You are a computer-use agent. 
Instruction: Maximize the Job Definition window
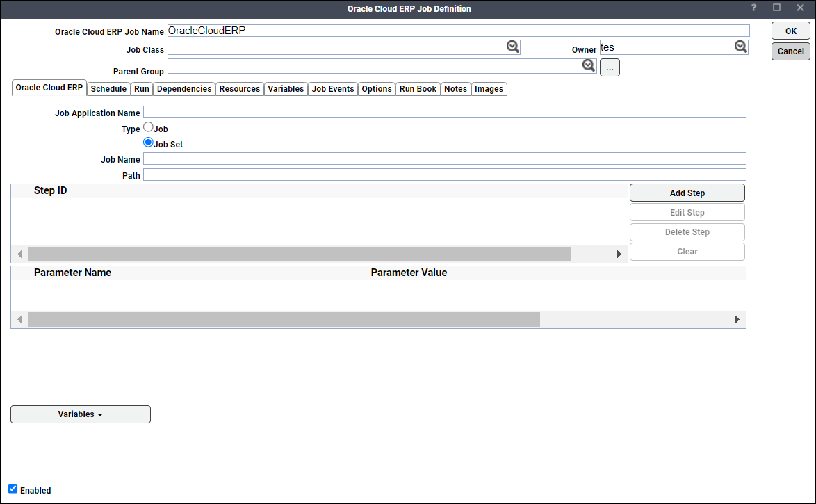pyautogui.click(x=776, y=7)
